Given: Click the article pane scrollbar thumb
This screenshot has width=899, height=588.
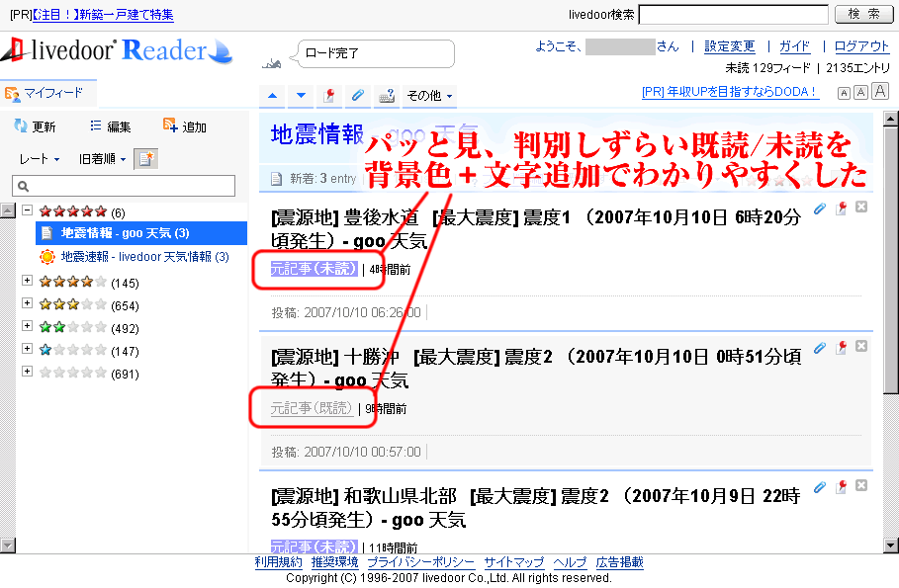Looking at the screenshot, I should 890,261.
